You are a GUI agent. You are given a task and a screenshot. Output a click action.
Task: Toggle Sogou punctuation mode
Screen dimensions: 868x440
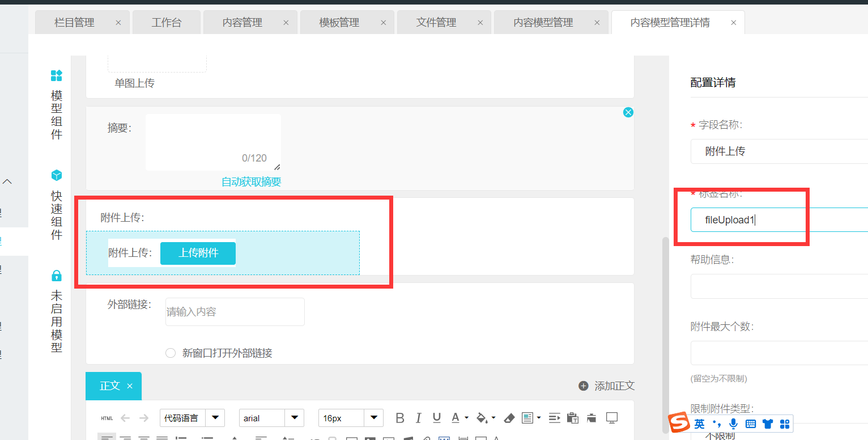click(717, 424)
